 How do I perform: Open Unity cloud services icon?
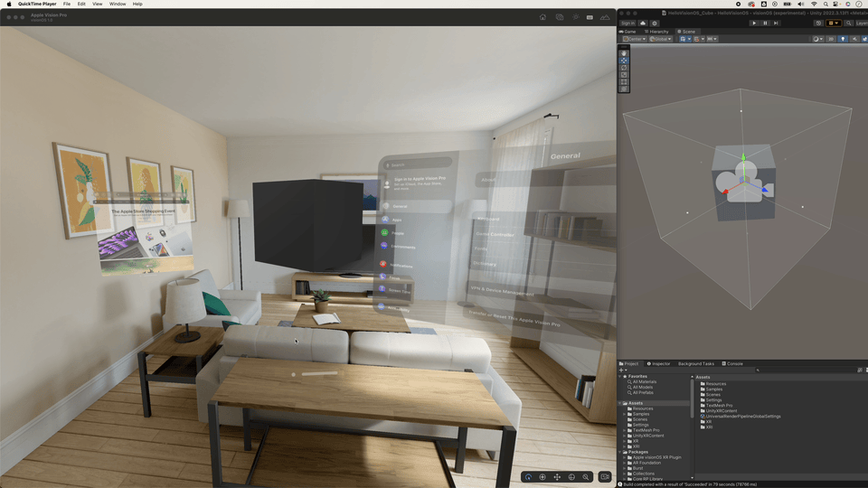pos(643,23)
